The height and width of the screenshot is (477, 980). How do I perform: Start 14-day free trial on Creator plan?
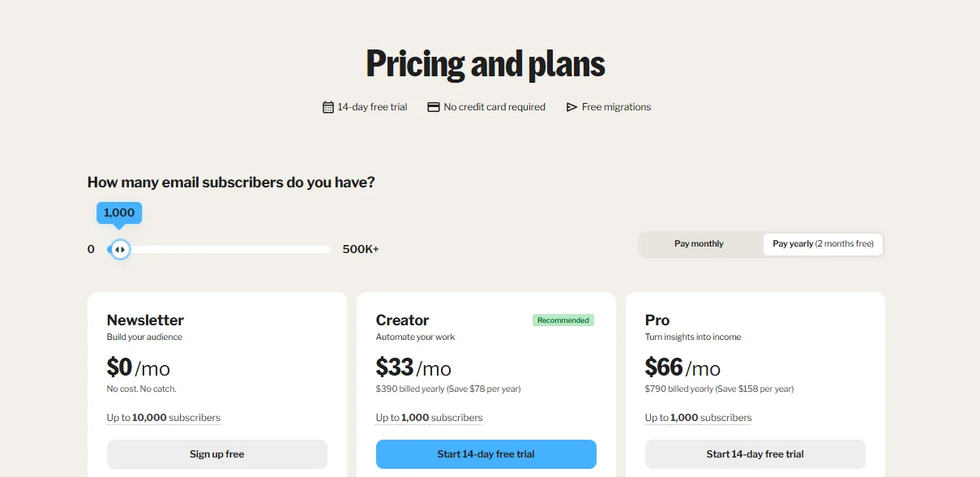(486, 454)
